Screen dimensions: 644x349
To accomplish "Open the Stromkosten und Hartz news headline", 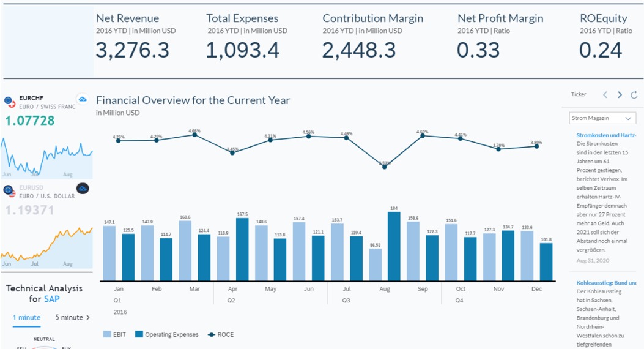I will (x=606, y=135).
